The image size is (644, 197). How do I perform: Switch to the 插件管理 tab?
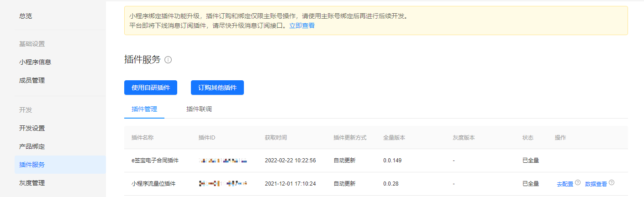click(x=144, y=109)
